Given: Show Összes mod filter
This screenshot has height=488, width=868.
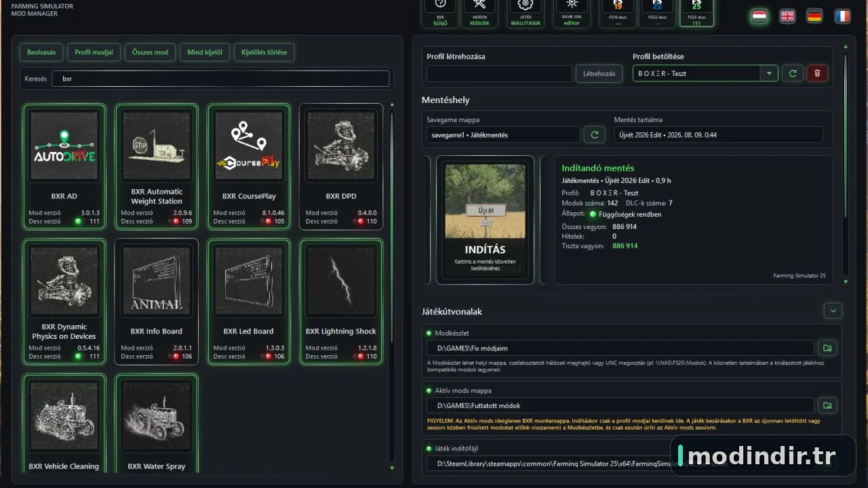Looking at the screenshot, I should click(x=151, y=52).
